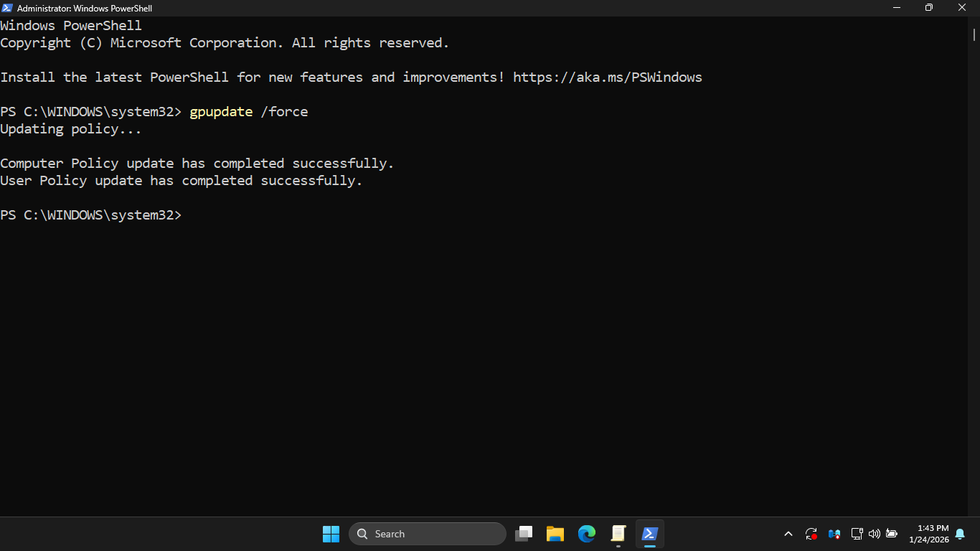
Task: Click the aka.ms/PSWindows URL in the console
Action: pos(608,77)
